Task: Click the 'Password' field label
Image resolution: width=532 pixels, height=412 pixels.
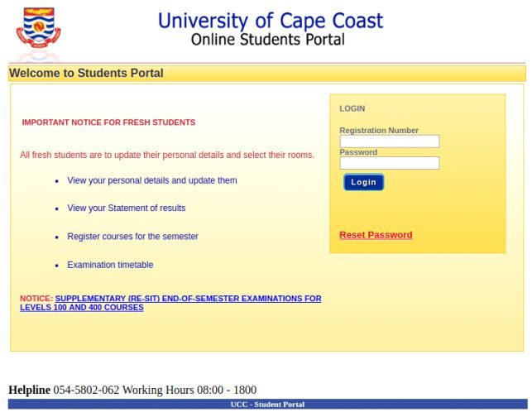Action: click(x=358, y=152)
